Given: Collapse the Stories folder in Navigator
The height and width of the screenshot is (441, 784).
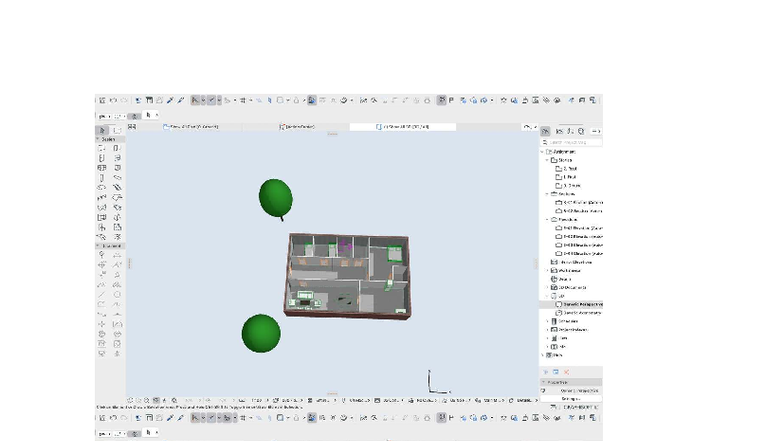Looking at the screenshot, I should click(548, 160).
